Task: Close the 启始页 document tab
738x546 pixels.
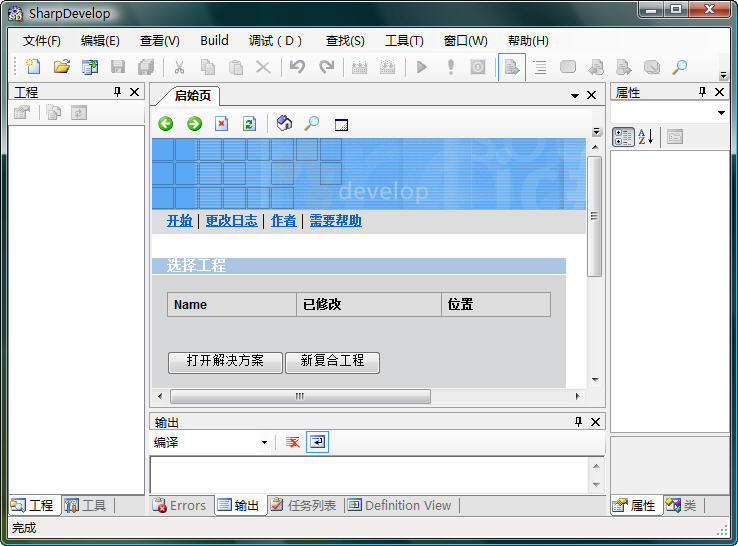Action: tap(592, 96)
